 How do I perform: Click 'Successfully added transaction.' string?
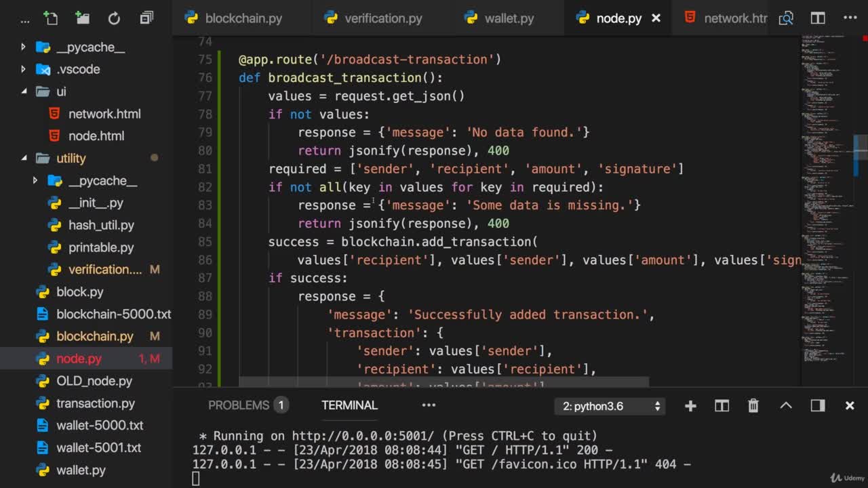pyautogui.click(x=528, y=314)
